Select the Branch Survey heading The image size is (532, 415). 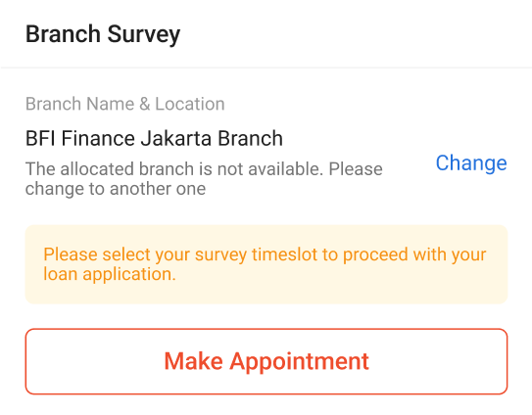click(103, 34)
